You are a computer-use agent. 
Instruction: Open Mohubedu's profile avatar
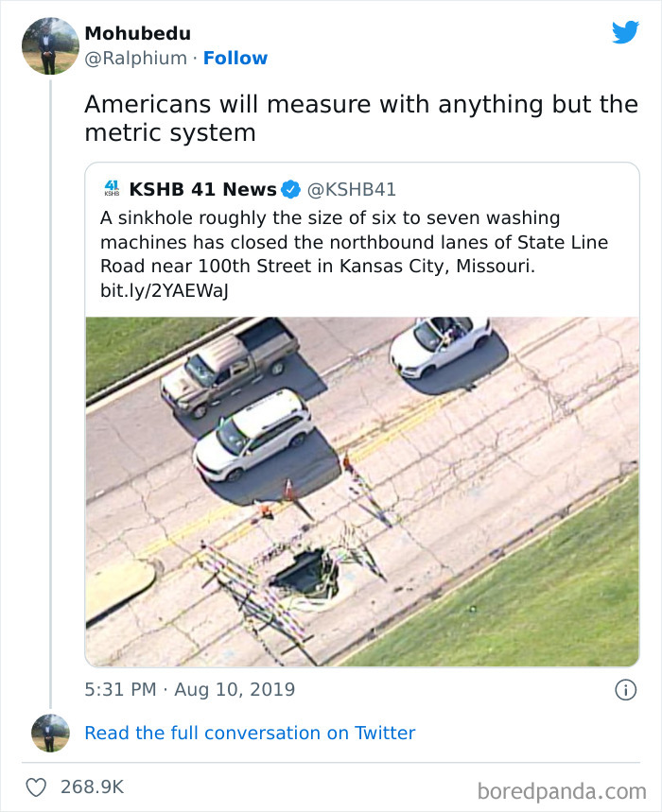(49, 42)
